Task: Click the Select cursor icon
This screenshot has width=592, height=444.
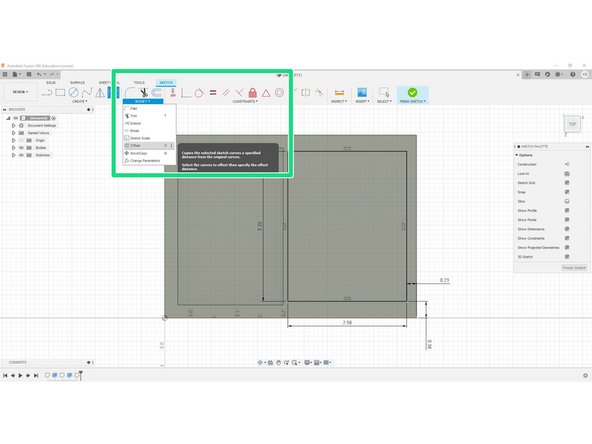Action: tap(384, 92)
